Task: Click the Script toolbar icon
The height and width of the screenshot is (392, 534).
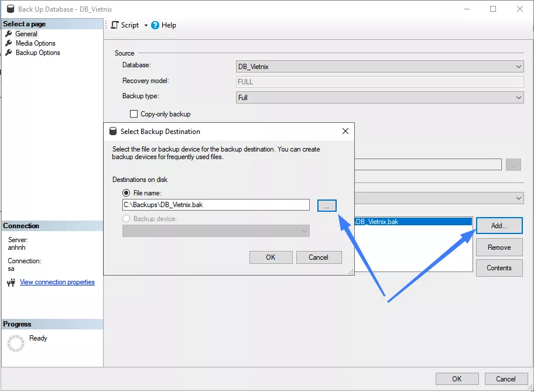Action: pyautogui.click(x=115, y=25)
